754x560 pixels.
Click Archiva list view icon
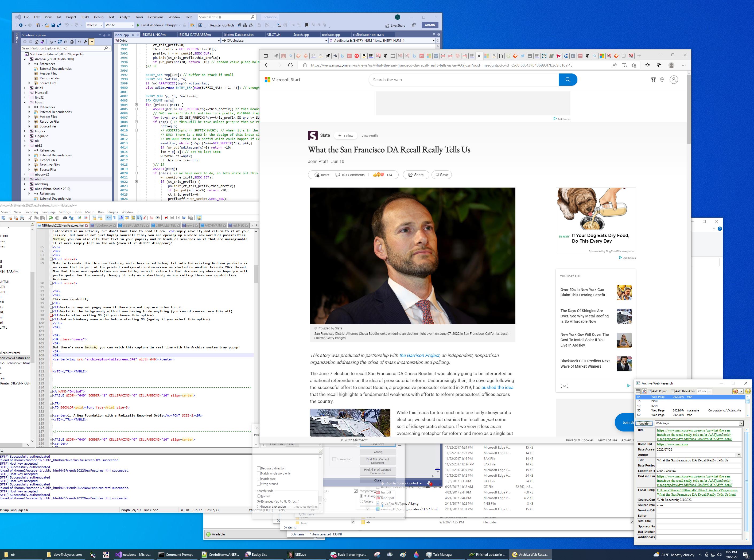click(638, 391)
